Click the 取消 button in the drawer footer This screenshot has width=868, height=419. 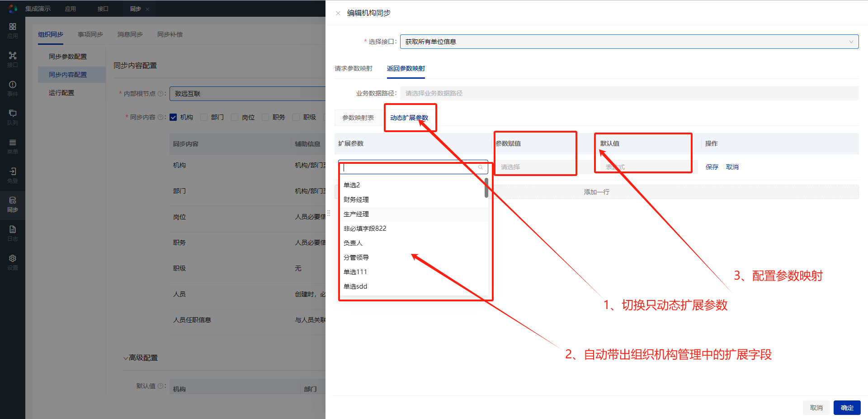(x=816, y=408)
